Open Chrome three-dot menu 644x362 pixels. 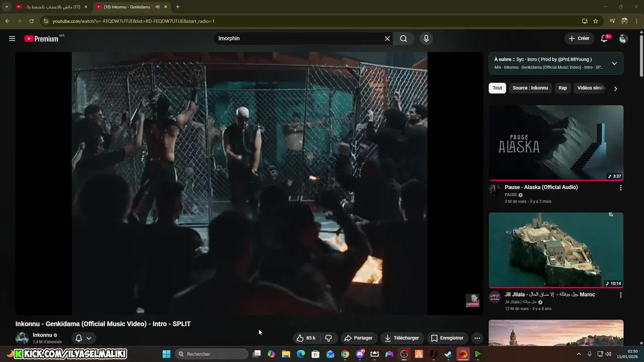[637, 21]
